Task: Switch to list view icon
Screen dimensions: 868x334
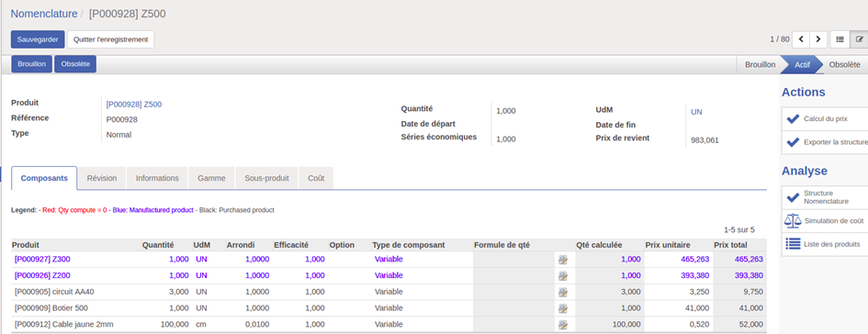Action: point(840,39)
